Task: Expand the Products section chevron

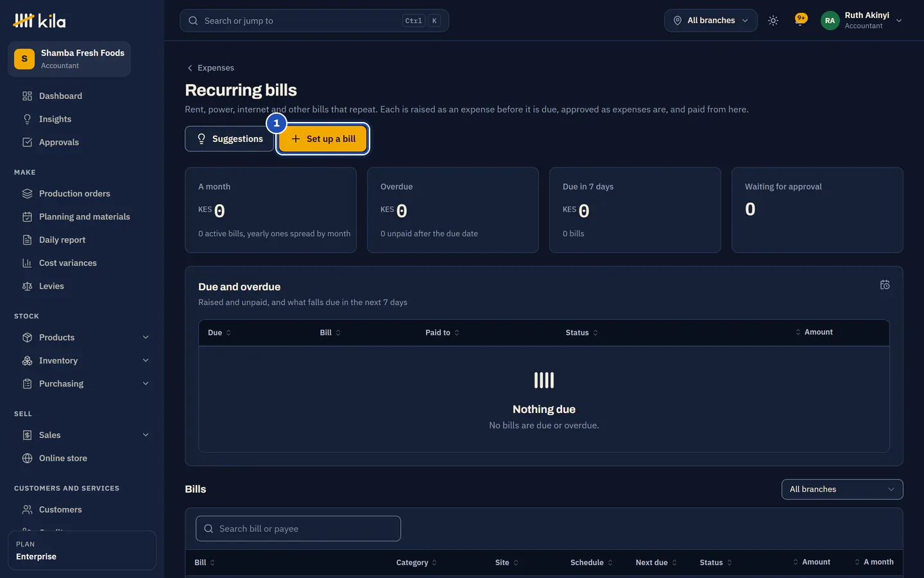Action: pyautogui.click(x=146, y=337)
